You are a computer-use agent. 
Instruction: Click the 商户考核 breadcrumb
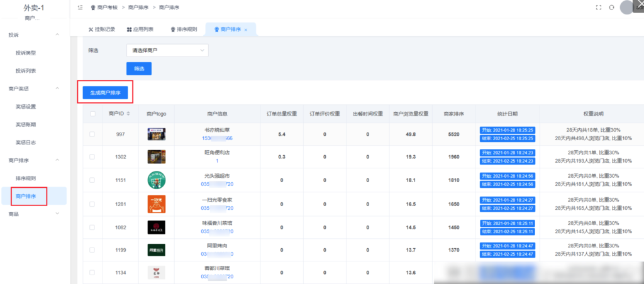(108, 8)
